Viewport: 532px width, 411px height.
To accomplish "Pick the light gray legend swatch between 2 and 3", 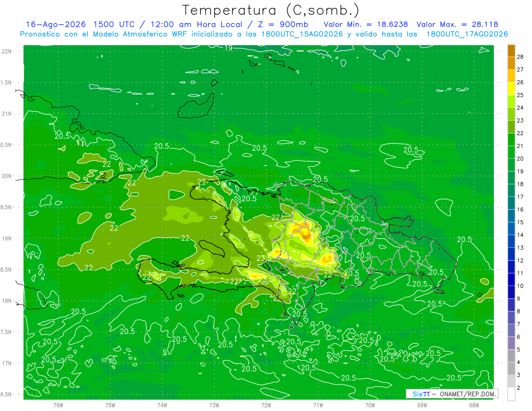I will pyautogui.click(x=511, y=381).
